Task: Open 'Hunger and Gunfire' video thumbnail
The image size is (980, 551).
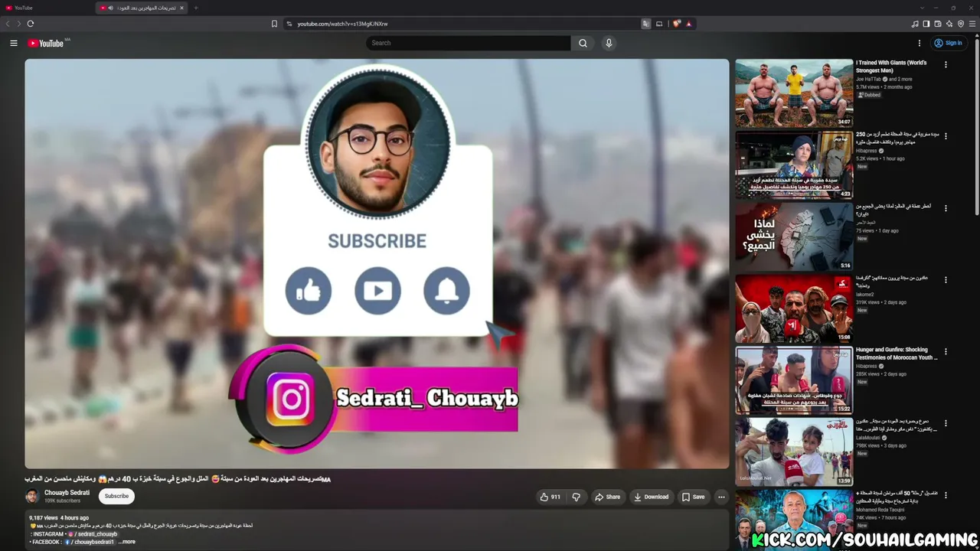Action: click(x=794, y=380)
